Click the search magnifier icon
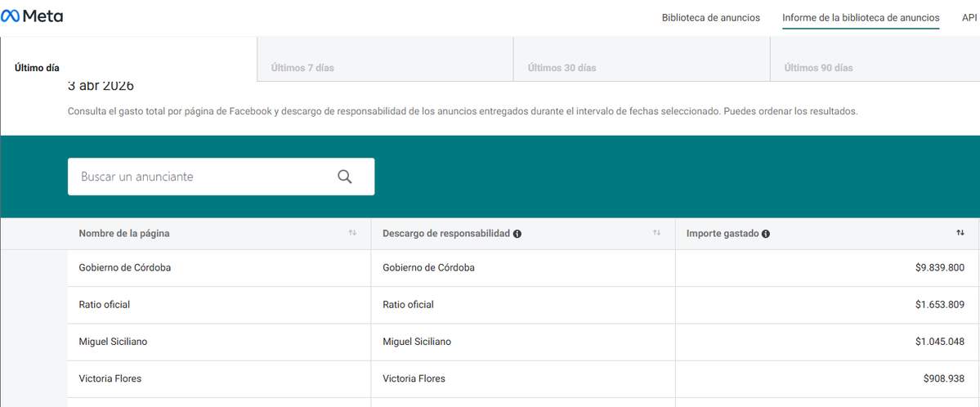The height and width of the screenshot is (407, 980). (x=345, y=177)
